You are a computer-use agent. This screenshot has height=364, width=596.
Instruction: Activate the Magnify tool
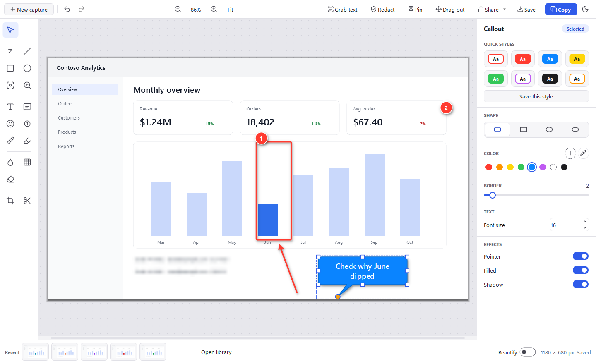(27, 85)
